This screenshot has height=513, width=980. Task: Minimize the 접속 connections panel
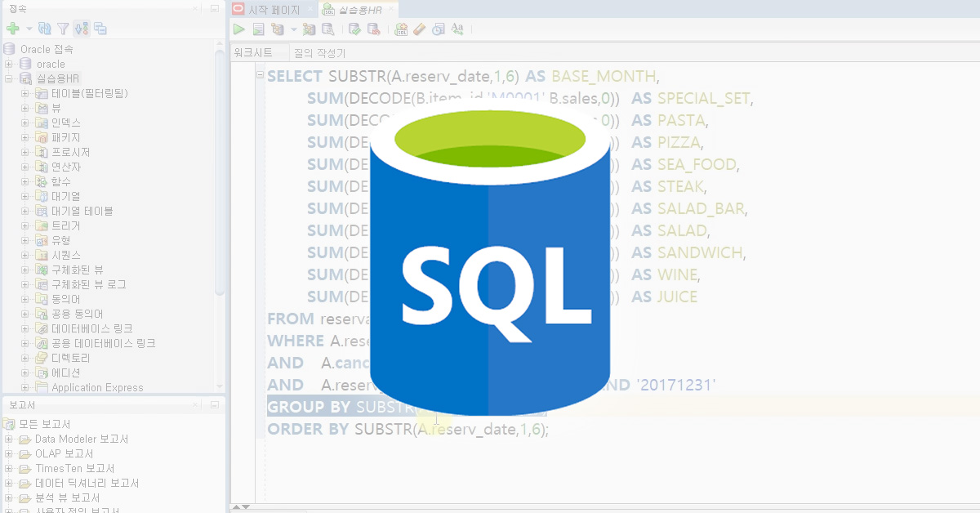(x=214, y=8)
